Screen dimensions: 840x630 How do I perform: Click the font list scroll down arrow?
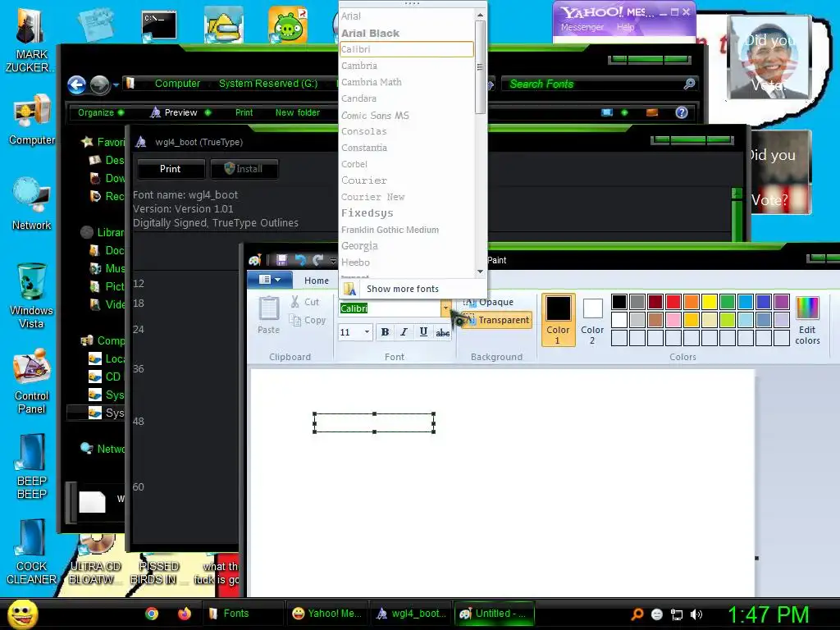point(480,272)
